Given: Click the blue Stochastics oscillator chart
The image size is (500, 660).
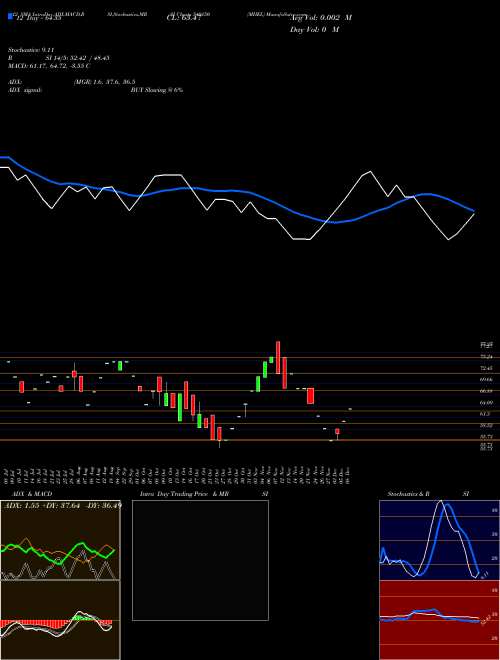Looking at the screenshot, I should (439, 540).
